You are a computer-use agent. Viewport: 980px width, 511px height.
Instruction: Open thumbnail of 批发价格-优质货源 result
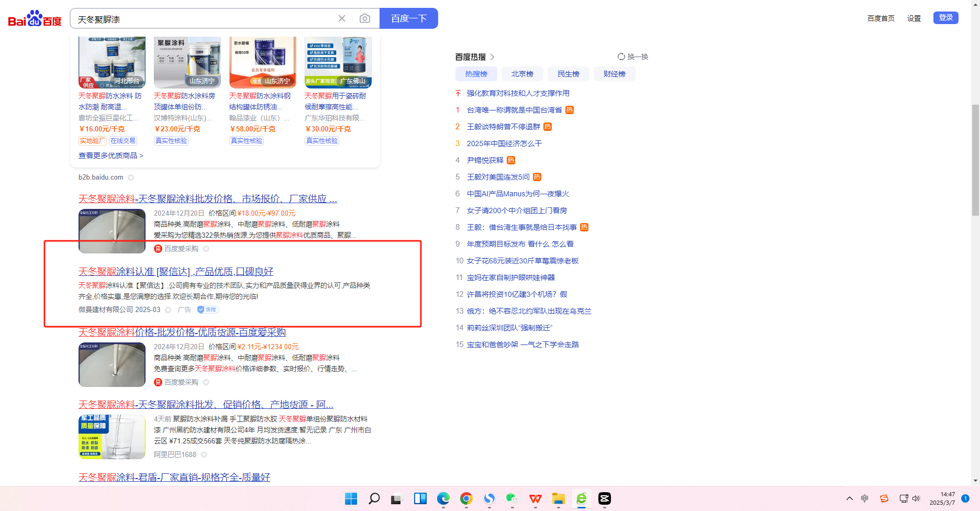point(112,364)
